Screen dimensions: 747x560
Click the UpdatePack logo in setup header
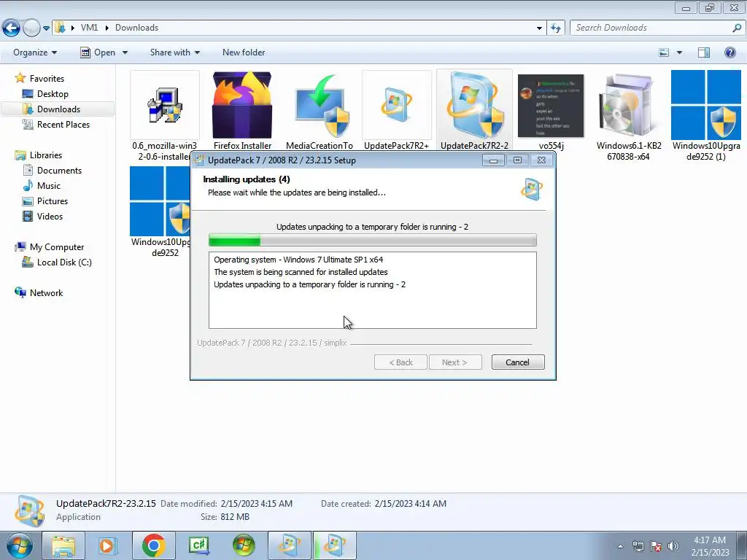(x=532, y=189)
